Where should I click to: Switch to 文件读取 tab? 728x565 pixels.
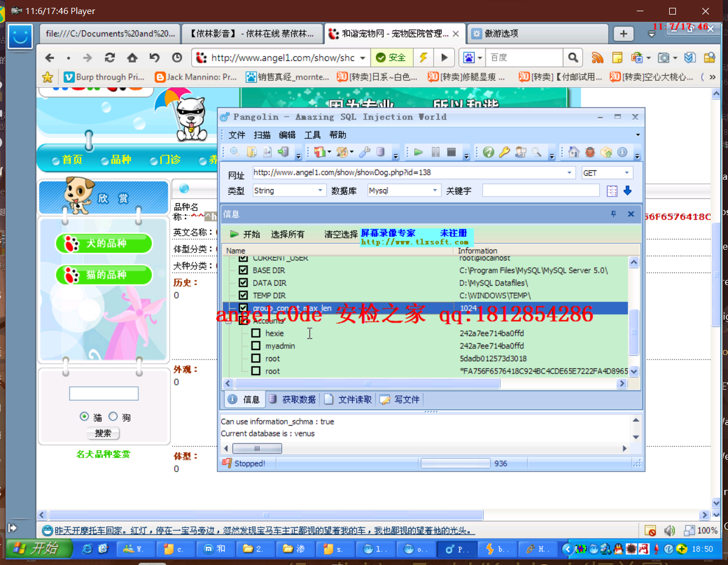click(x=348, y=399)
